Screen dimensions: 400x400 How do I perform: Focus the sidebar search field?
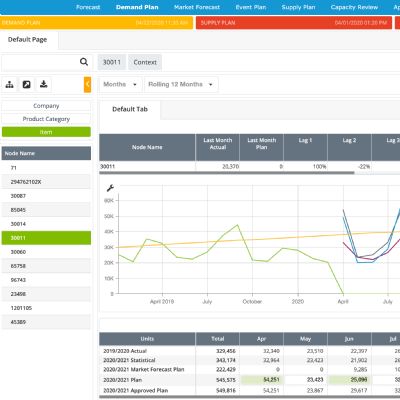(40, 62)
